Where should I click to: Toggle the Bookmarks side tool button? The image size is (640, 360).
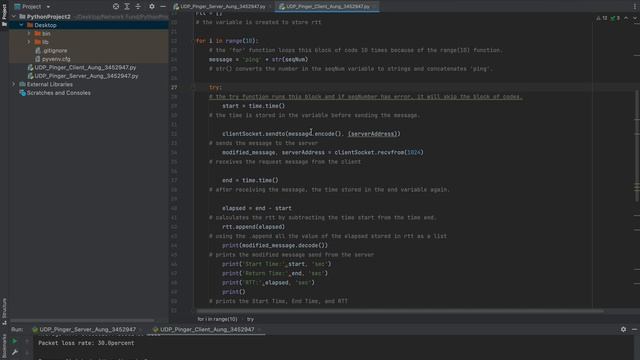[x=4, y=347]
